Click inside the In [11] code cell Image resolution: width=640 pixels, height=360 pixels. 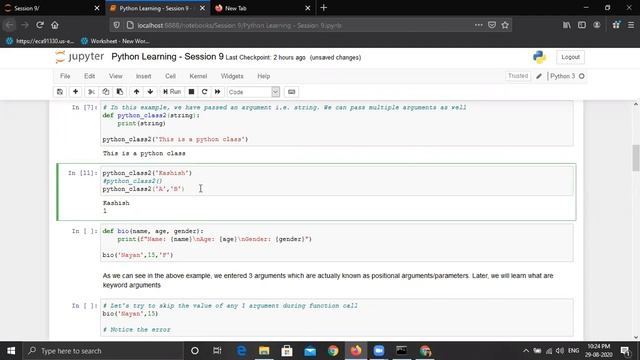pyautogui.click(x=337, y=181)
